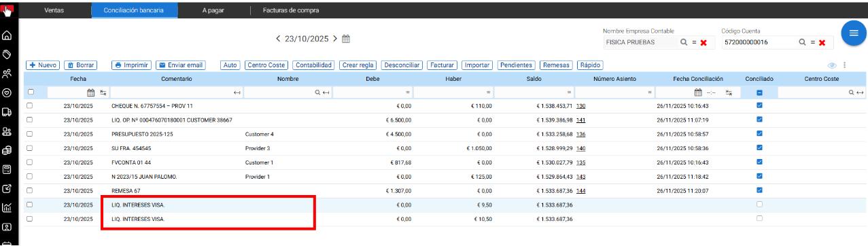Viewport: 868px width, 246px height.
Task: Open the home icon in sidebar
Action: click(7, 35)
